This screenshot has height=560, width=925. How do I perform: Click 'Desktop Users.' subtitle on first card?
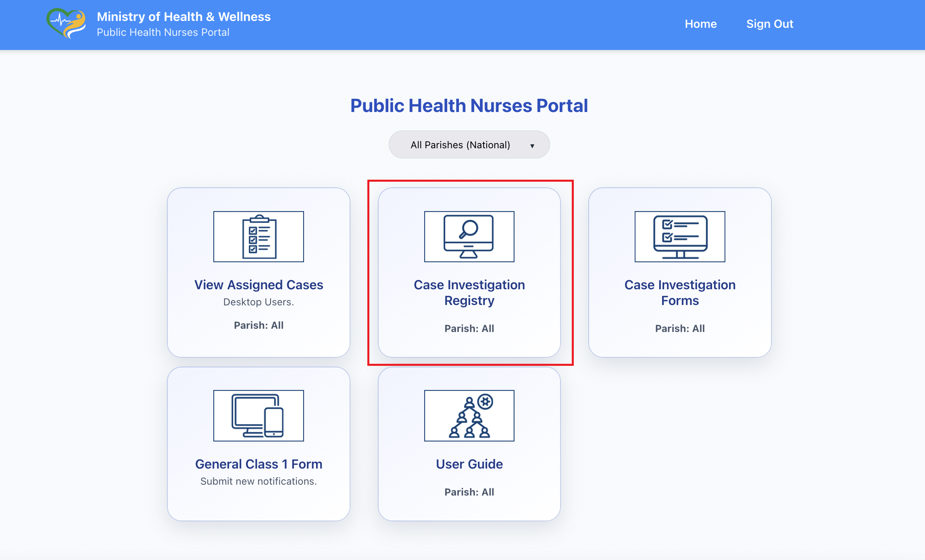coord(258,302)
